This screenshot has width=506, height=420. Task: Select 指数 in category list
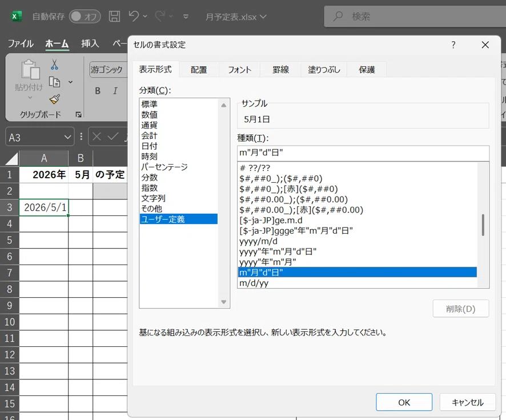pyautogui.click(x=179, y=188)
